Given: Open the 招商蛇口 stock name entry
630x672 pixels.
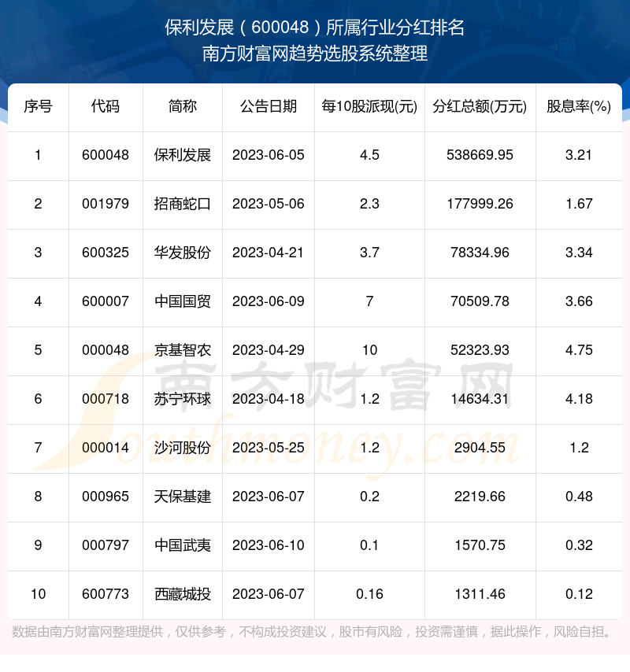Looking at the screenshot, I should [183, 204].
